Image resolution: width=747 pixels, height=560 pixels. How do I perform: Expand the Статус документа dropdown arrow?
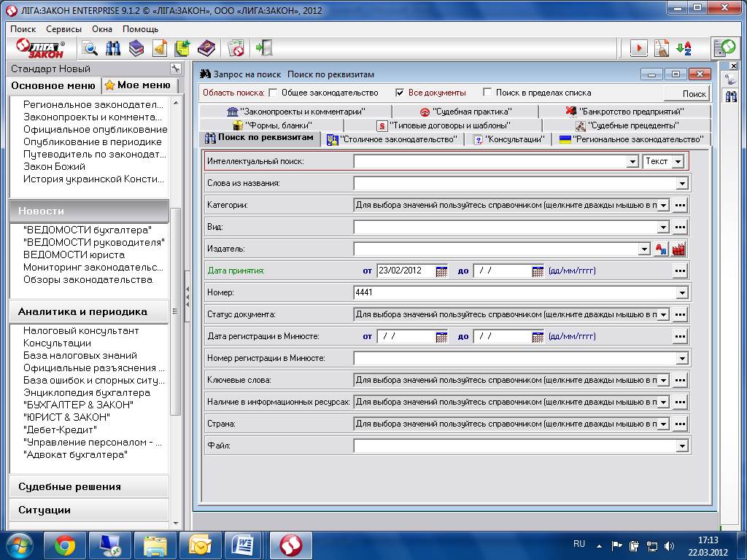[x=663, y=315]
